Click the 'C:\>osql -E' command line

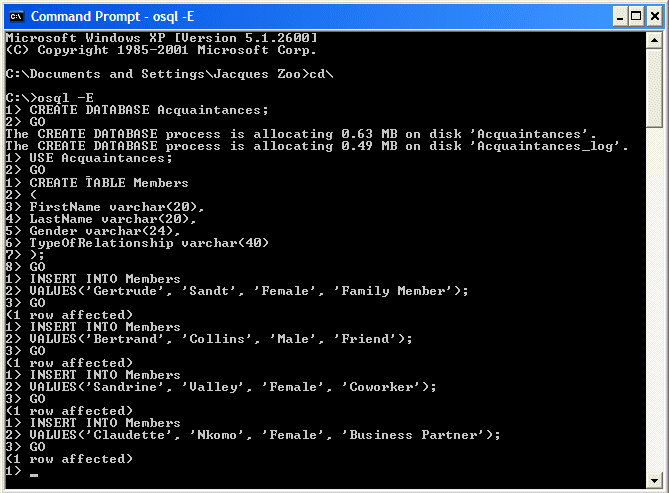click(x=49, y=98)
